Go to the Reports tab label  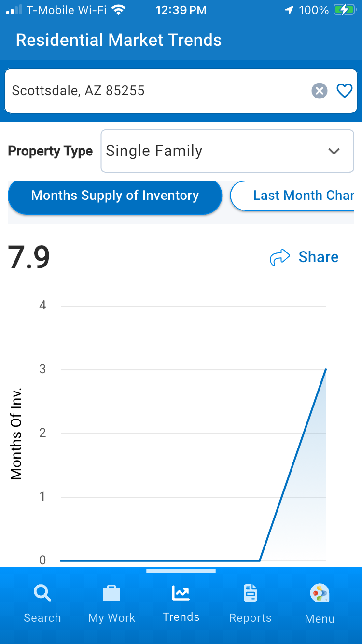[250, 618]
